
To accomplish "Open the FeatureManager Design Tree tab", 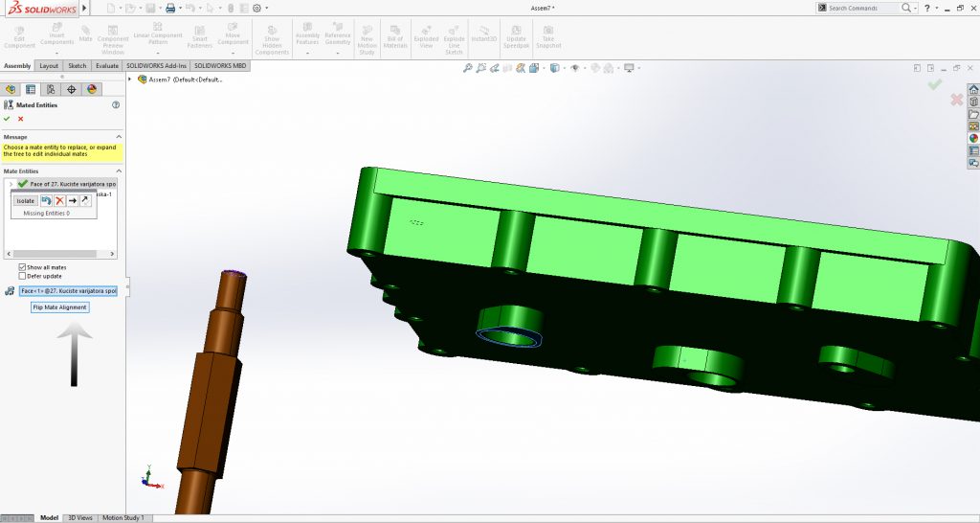I will 10,89.
